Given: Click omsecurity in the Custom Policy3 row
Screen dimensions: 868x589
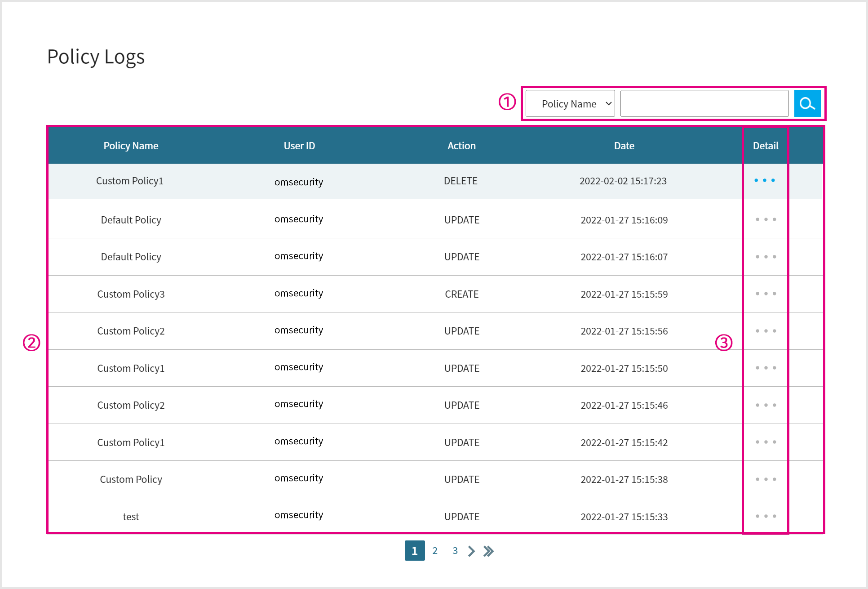Looking at the screenshot, I should 299,293.
